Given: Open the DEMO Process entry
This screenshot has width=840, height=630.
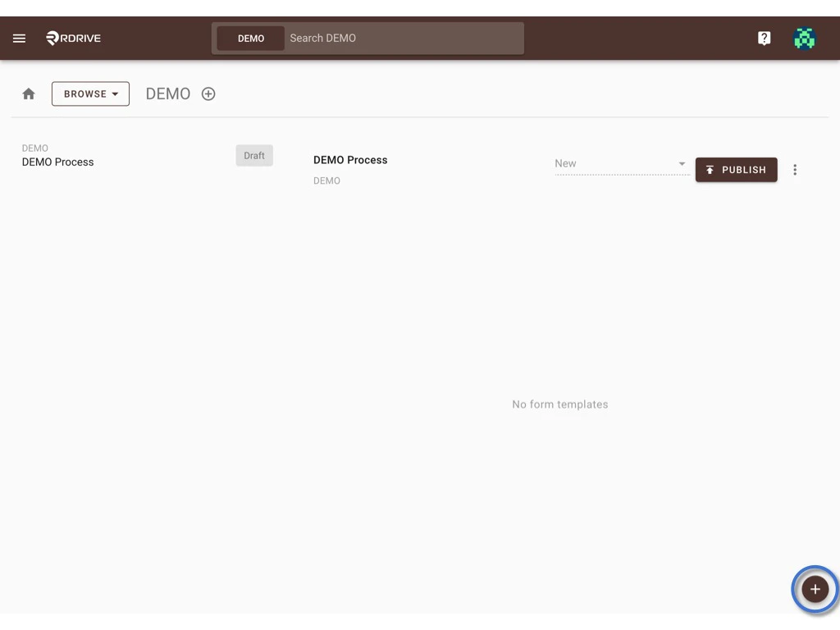Looking at the screenshot, I should click(57, 162).
